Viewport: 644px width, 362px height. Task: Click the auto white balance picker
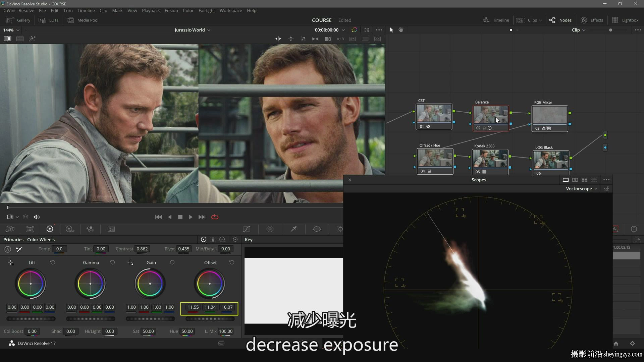coord(19,249)
